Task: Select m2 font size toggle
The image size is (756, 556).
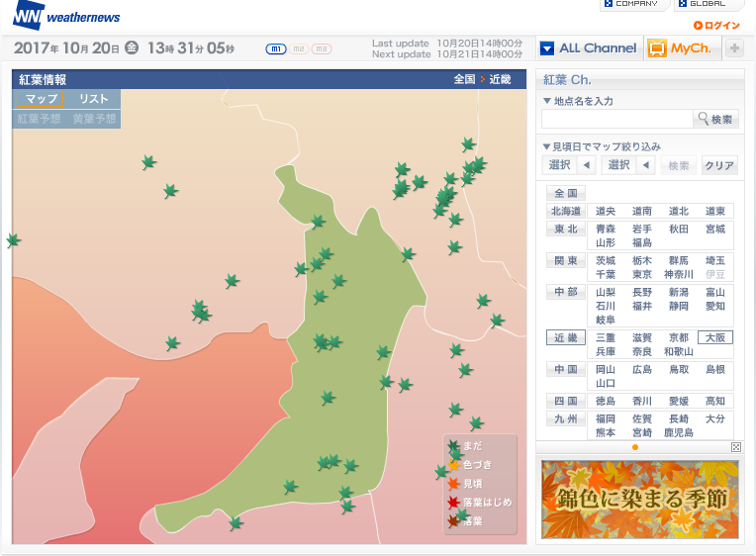Action: (x=299, y=48)
